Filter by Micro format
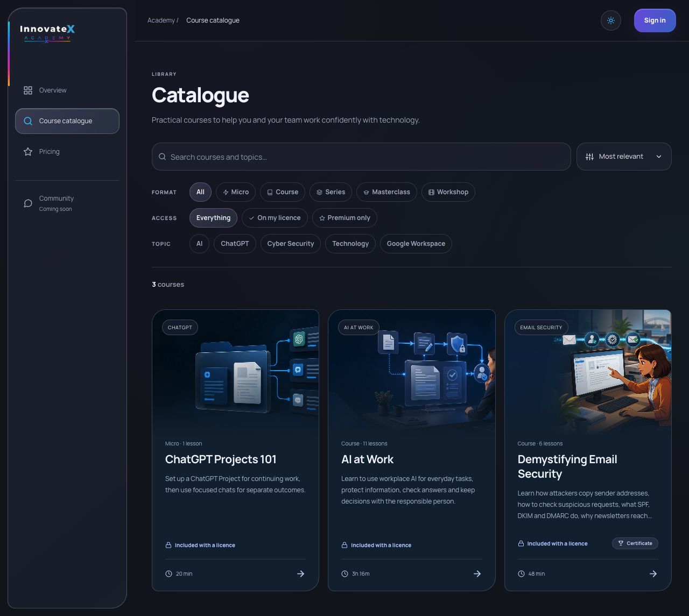The width and height of the screenshot is (689, 616). 236,192
